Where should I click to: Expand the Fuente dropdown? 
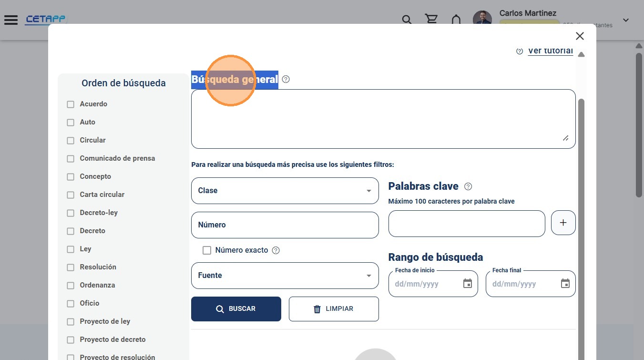click(x=285, y=276)
